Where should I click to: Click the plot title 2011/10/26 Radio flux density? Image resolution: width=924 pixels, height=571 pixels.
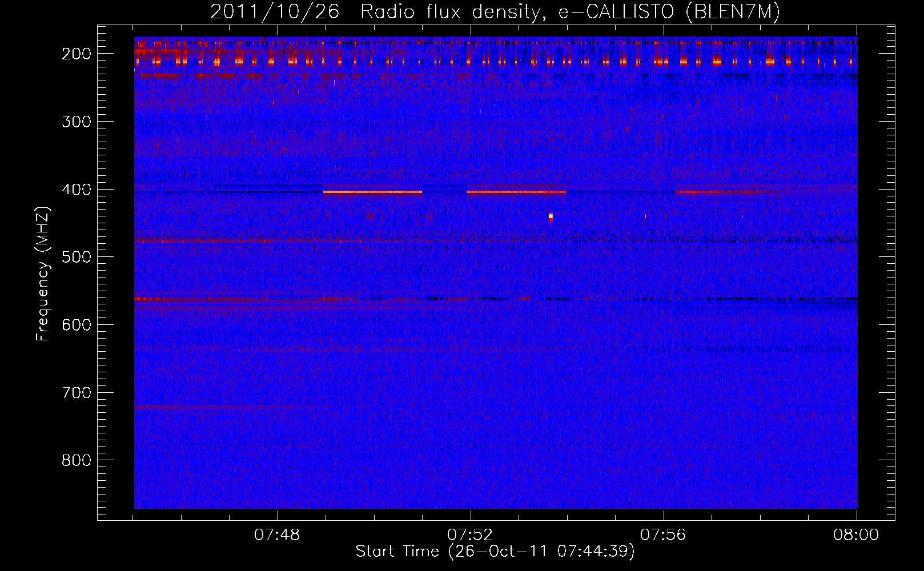click(x=495, y=12)
